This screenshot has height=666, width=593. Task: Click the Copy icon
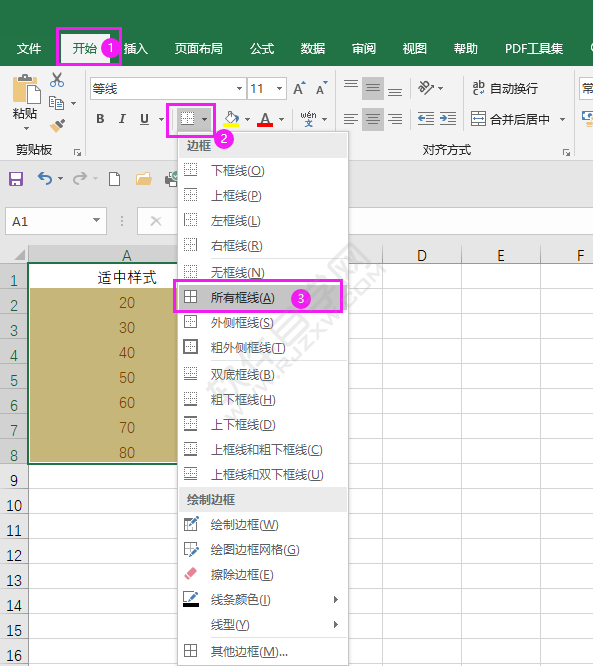56,103
